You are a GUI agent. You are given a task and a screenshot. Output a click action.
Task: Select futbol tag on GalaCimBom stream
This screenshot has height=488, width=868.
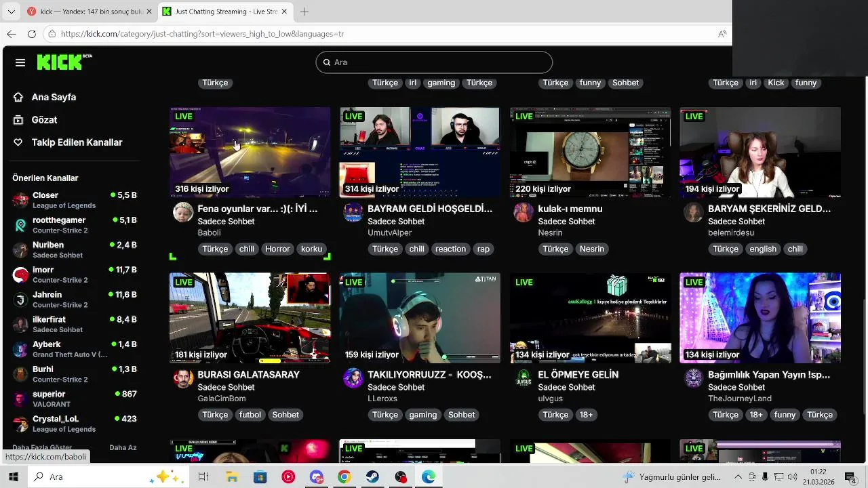click(x=250, y=415)
